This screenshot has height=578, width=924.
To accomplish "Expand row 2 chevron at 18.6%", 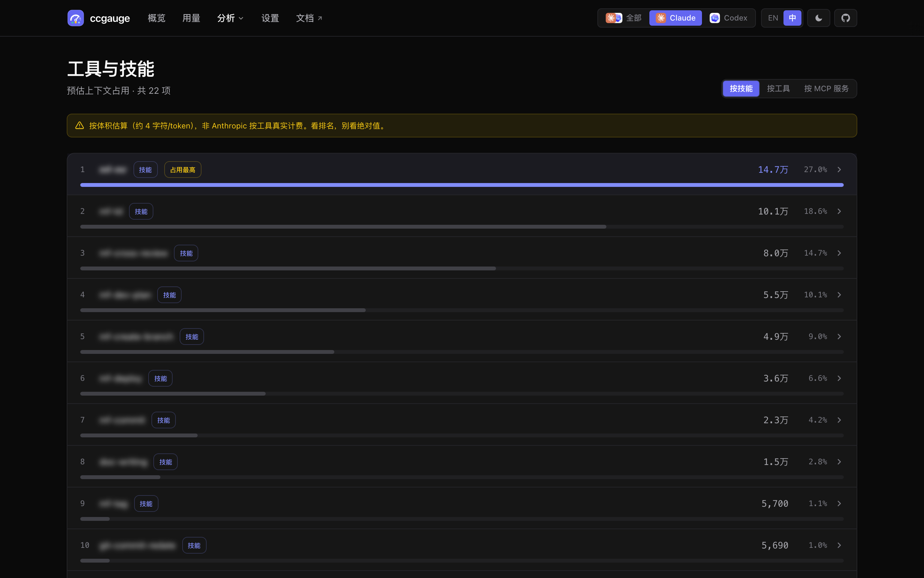I will pos(839,211).
